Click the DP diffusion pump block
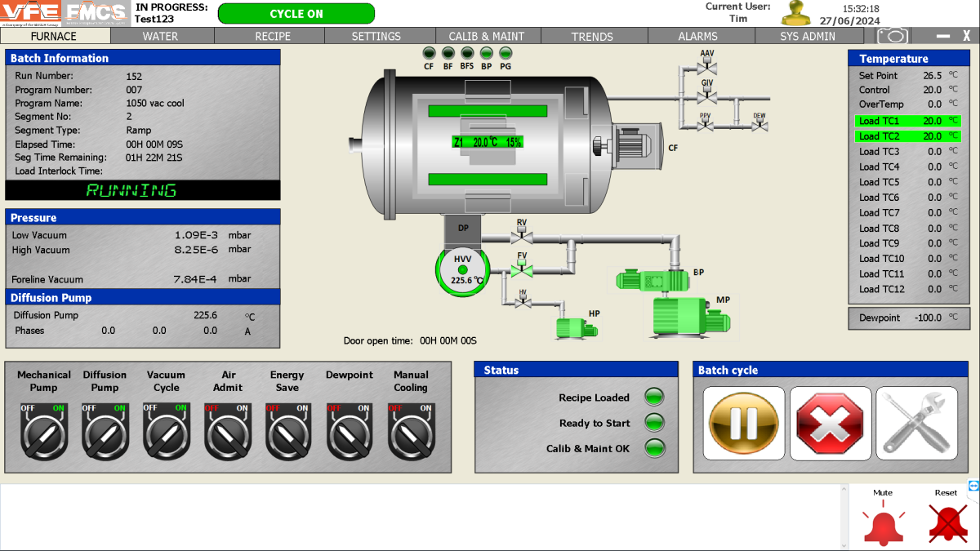Viewport: 980px width, 551px height. 464,230
